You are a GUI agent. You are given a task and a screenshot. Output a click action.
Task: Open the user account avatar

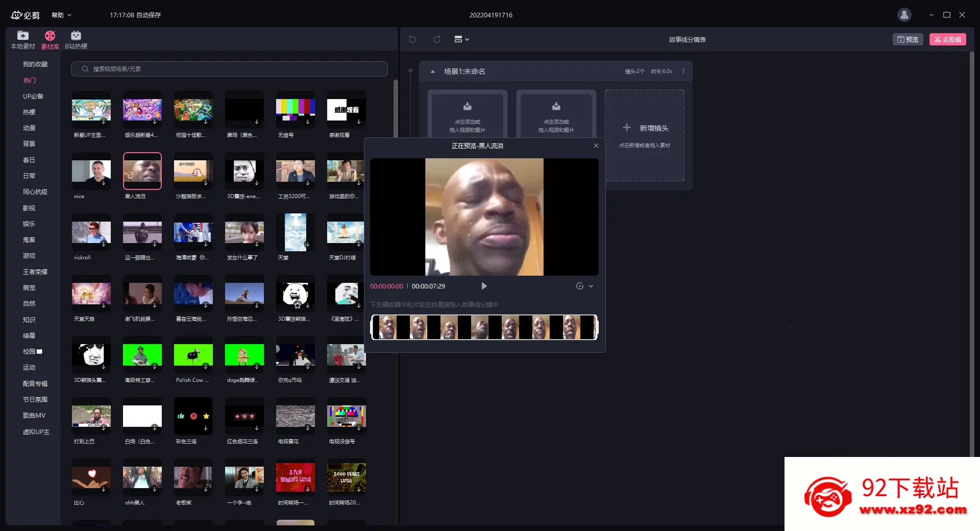[904, 15]
